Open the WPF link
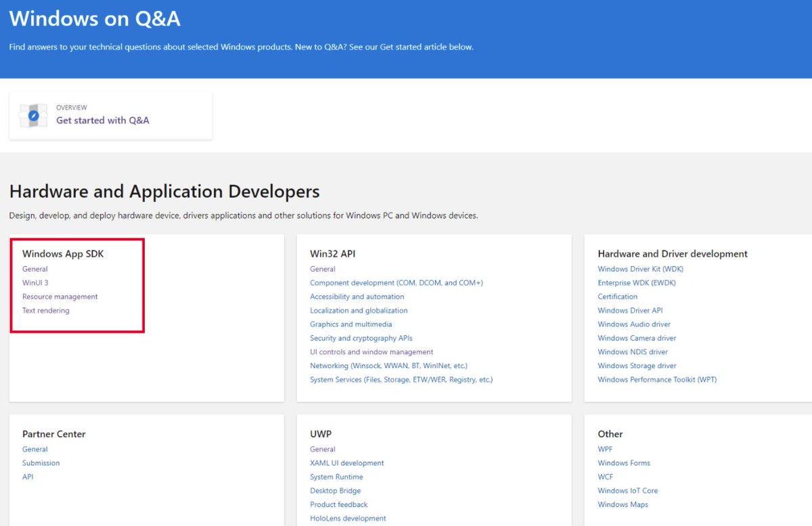 pos(606,450)
